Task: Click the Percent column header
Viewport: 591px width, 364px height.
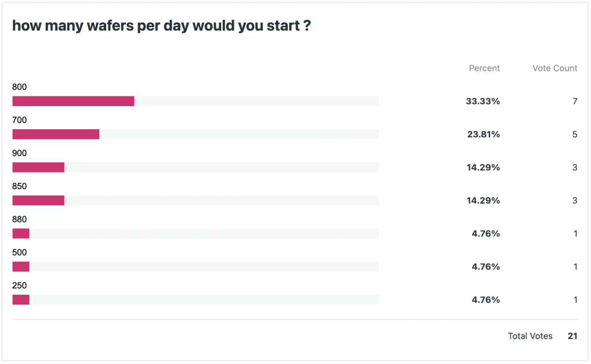Action: pyautogui.click(x=484, y=68)
